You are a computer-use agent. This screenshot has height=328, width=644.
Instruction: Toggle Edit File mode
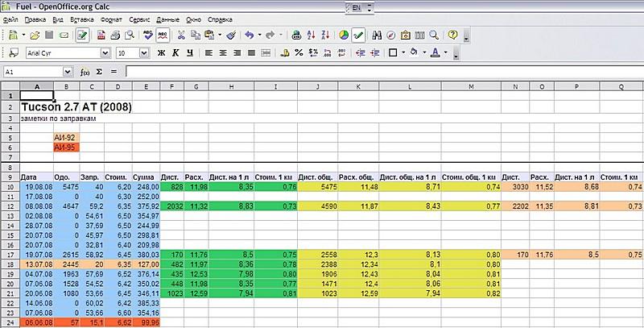point(83,35)
